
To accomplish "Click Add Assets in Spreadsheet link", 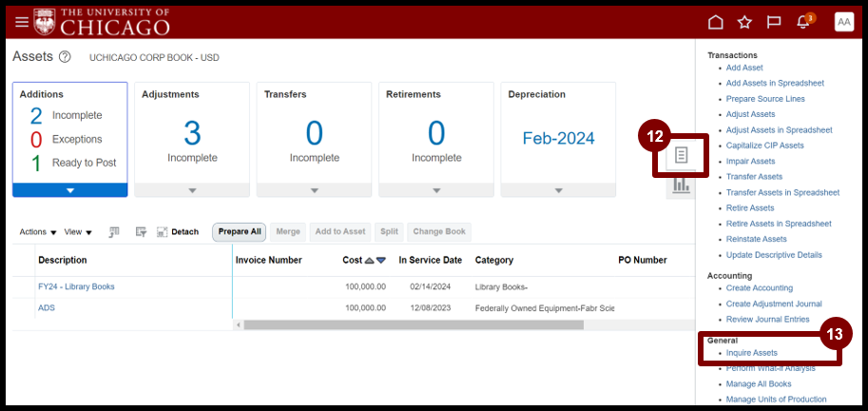I will (x=775, y=83).
